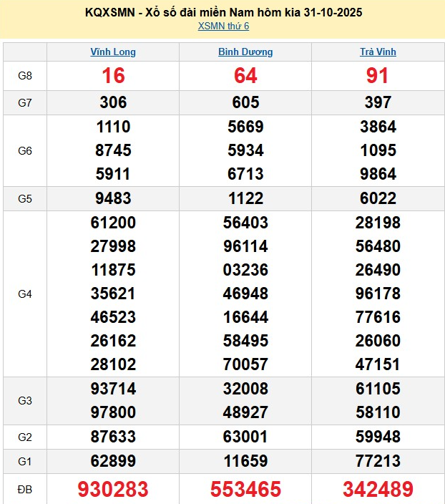Click the G7 number 605
Image resolution: width=445 pixels, height=504 pixels.
click(245, 103)
